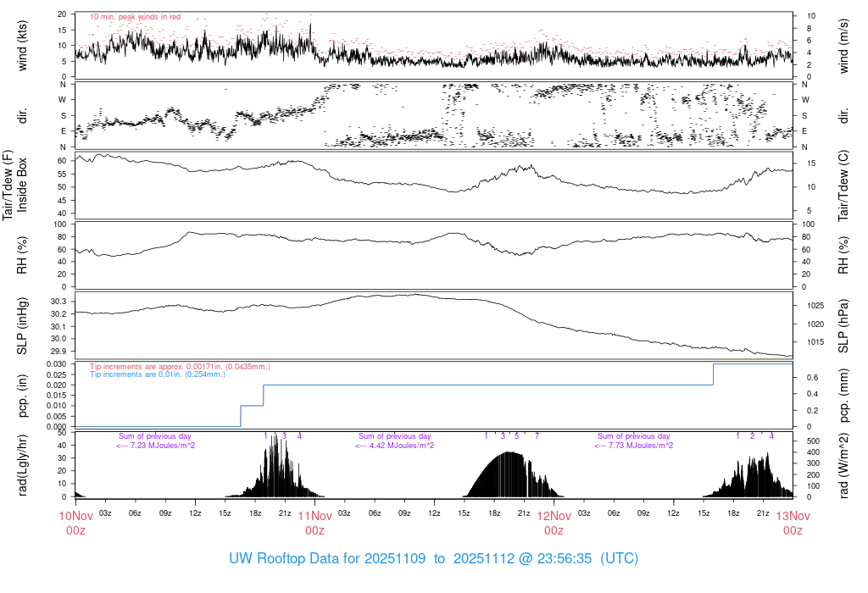Click the 7.23 MJoules/m^2 daily sum text
868x593 pixels.
155,445
